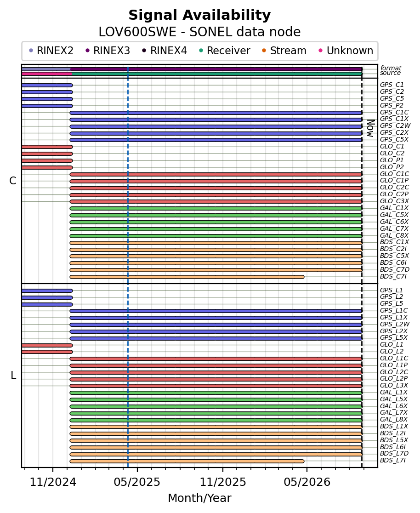This screenshot has height=513, width=420.
Task: Select the GPS_P2 row label
Action: click(x=392, y=105)
